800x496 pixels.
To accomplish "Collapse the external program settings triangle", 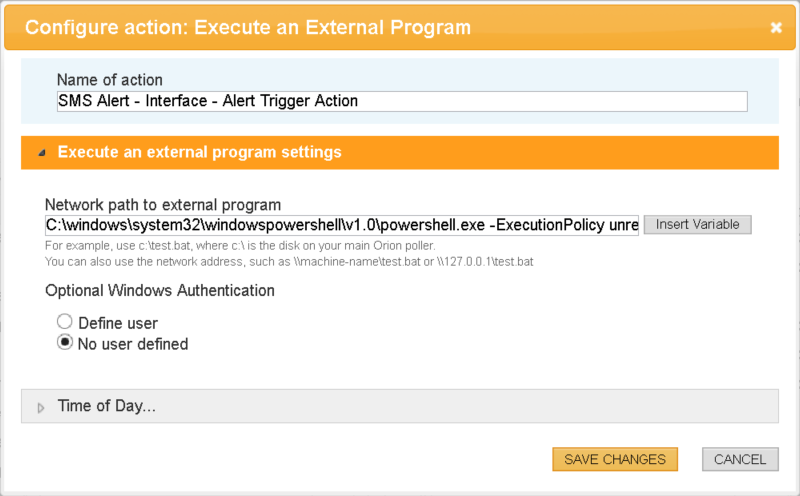I will (41, 153).
